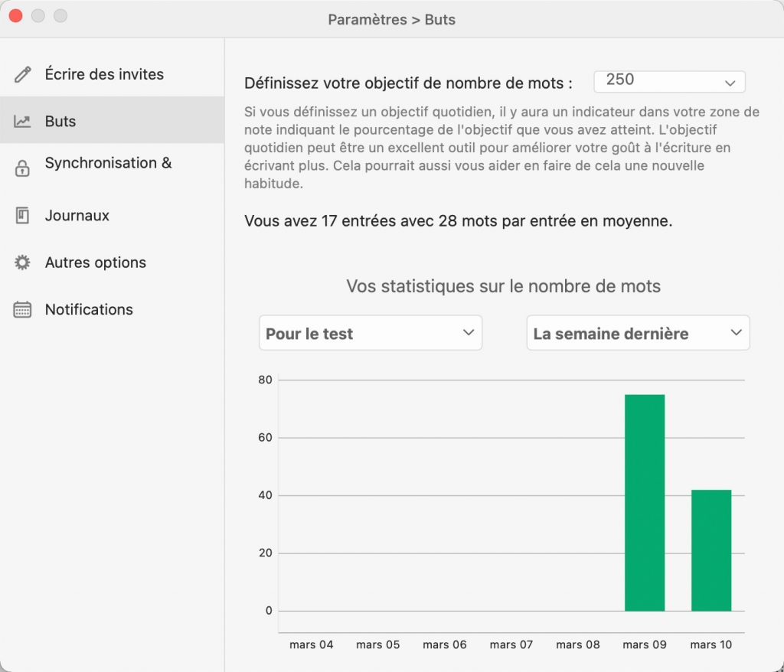Image resolution: width=784 pixels, height=672 pixels.
Task: Click the notebook icon for Journaux
Action: pos(22,216)
